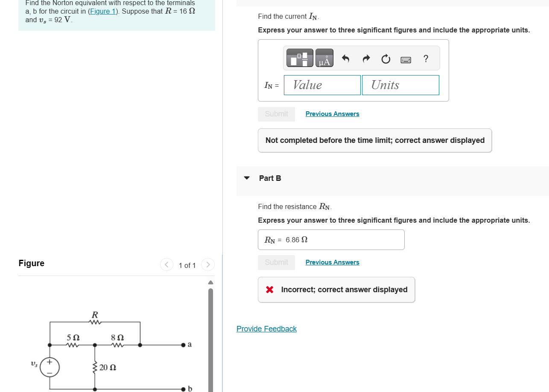This screenshot has height=392, width=549.
Task: Select the µÅ units symbol tool
Action: pyautogui.click(x=324, y=58)
